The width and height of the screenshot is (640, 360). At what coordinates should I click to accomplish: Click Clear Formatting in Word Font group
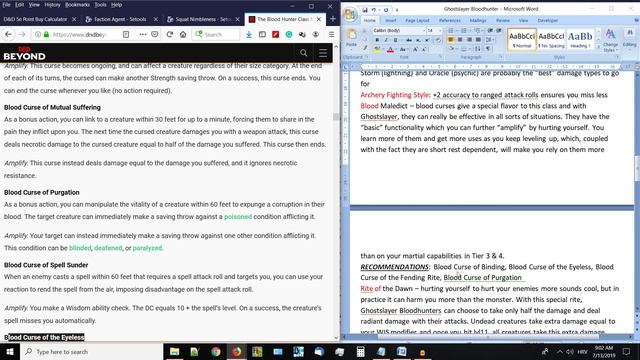[x=438, y=40]
